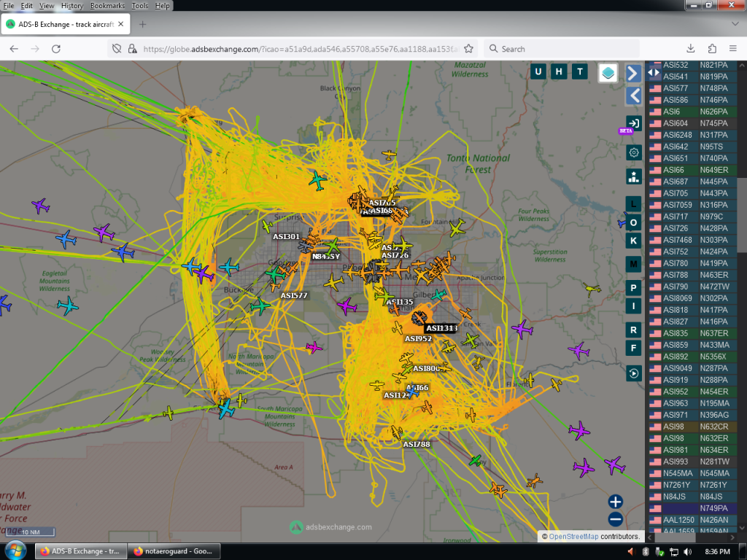Open the File menu
Viewport: 747px width, 560px height.
(x=9, y=6)
